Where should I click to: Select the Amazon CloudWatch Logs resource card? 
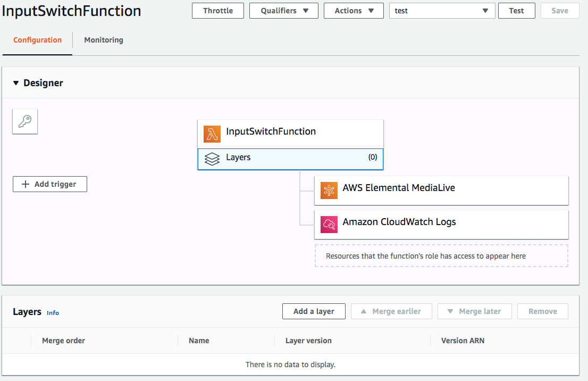coord(441,225)
